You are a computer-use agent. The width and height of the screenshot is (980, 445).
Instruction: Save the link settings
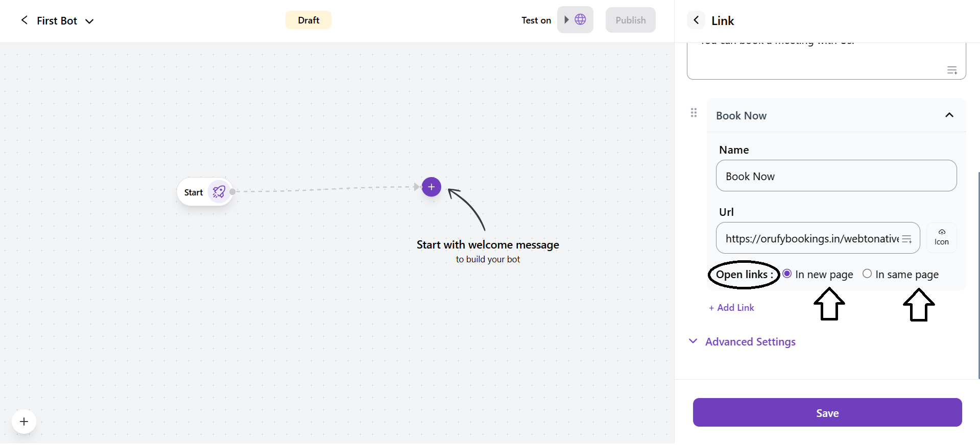pyautogui.click(x=827, y=413)
